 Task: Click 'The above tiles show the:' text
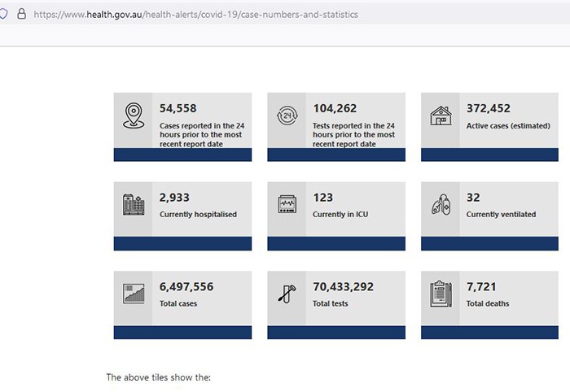[x=158, y=377]
